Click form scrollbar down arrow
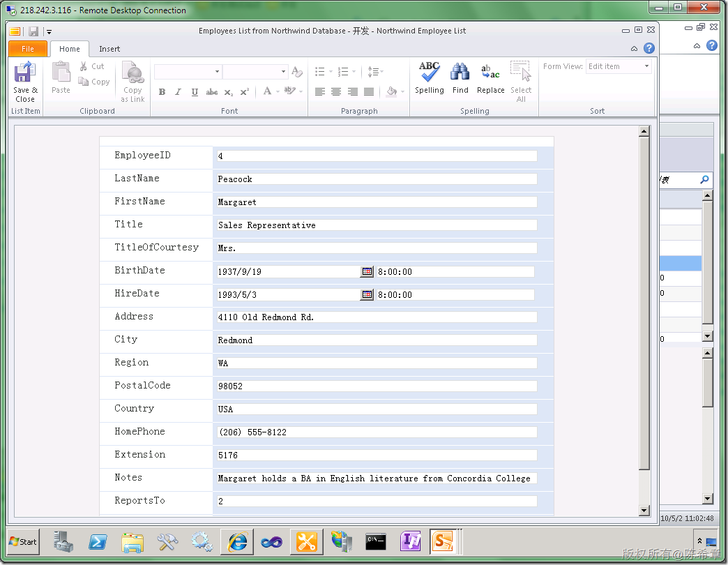Image resolution: width=728 pixels, height=565 pixels. coord(644,511)
